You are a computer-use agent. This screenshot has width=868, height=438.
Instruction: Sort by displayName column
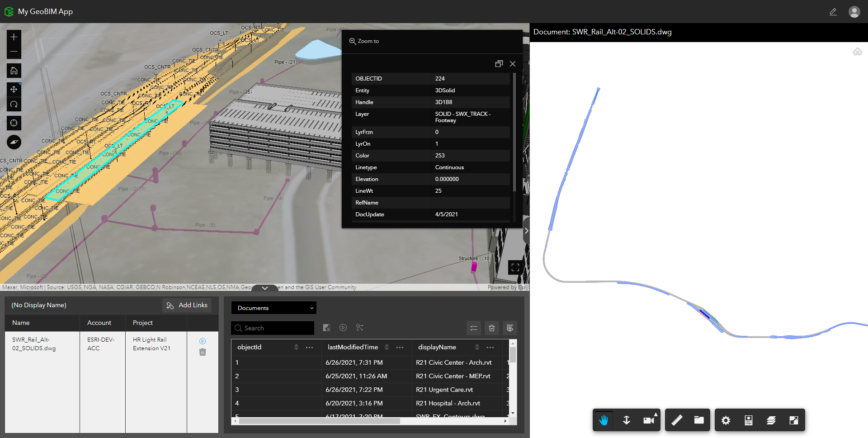[x=477, y=347]
